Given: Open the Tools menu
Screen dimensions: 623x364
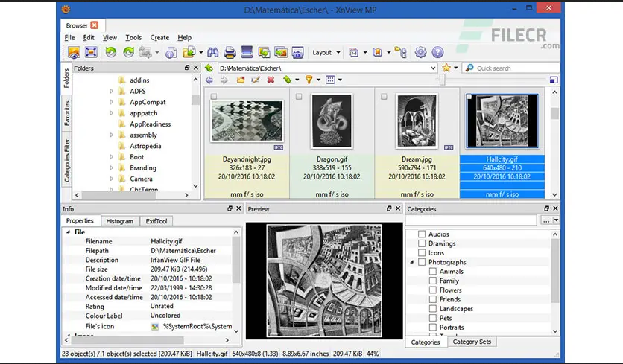Looking at the screenshot, I should [x=133, y=38].
